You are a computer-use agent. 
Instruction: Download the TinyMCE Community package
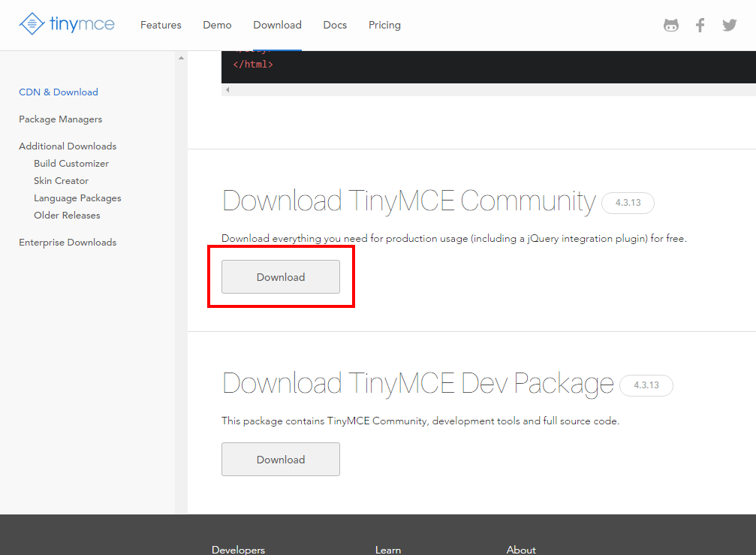(x=280, y=276)
